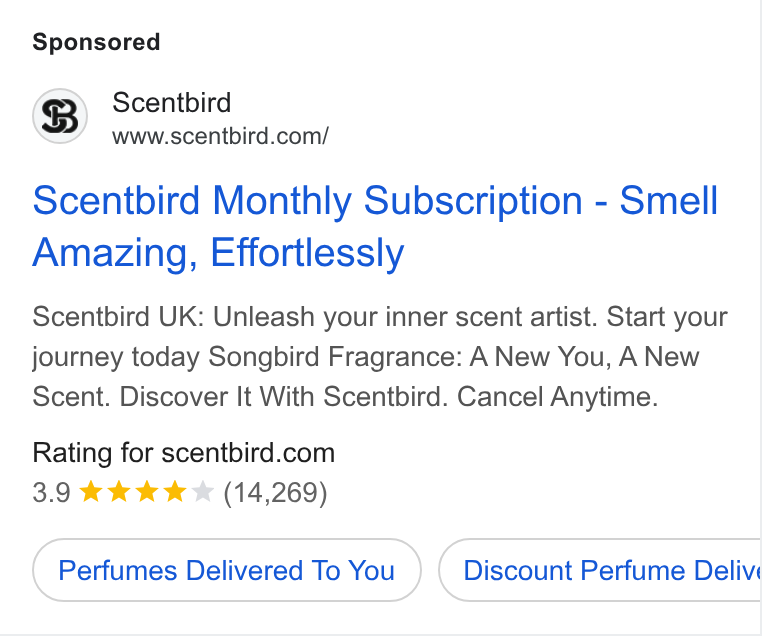Click the Scentbird SB logo icon
Image resolution: width=762 pixels, height=636 pixels.
click(x=60, y=116)
